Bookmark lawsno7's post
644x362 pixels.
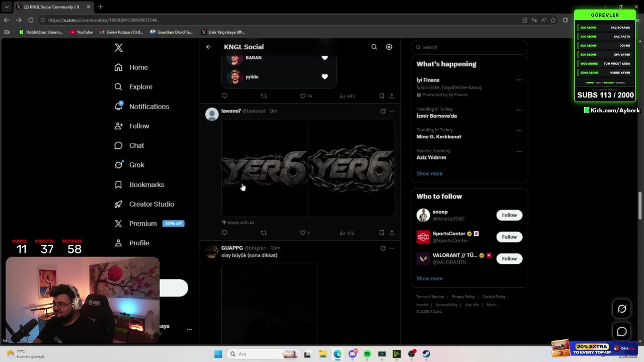381,233
